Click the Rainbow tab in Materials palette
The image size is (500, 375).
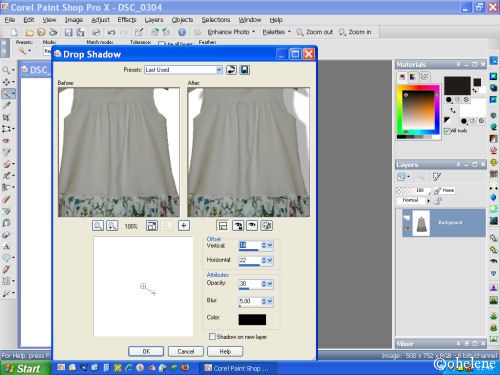click(x=413, y=77)
